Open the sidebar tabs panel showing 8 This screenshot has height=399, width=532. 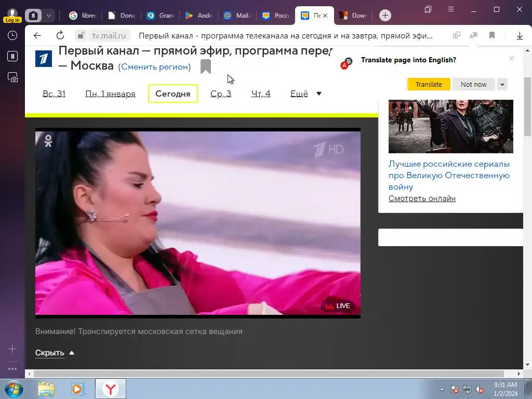12,56
